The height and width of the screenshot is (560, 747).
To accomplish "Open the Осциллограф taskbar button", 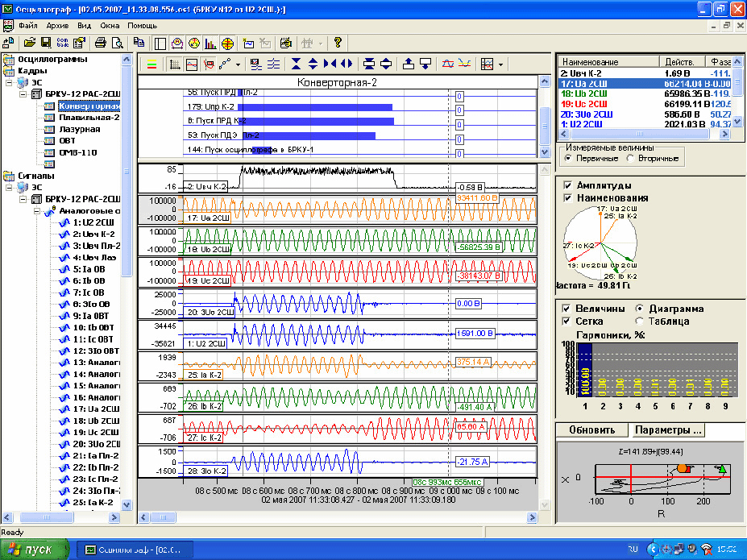I will point(134,550).
